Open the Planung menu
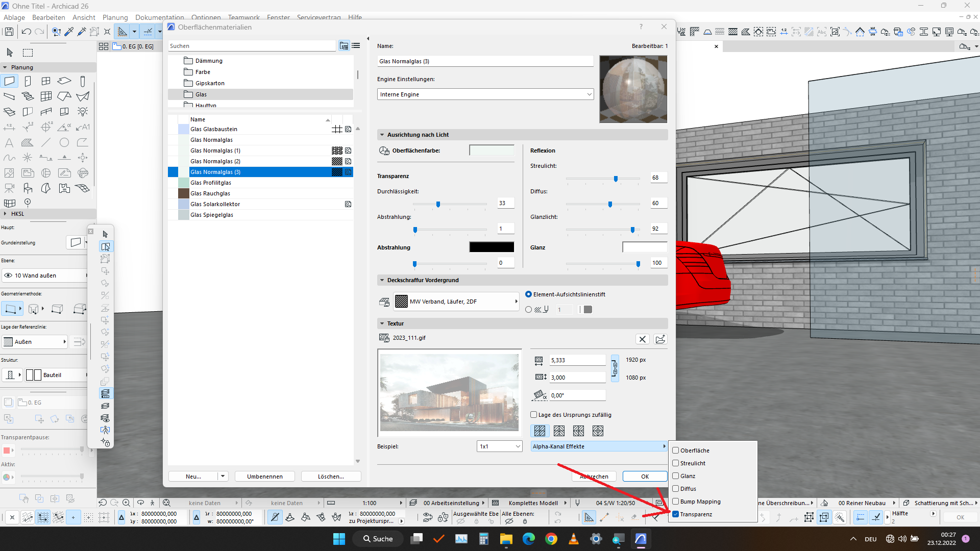 (x=115, y=17)
